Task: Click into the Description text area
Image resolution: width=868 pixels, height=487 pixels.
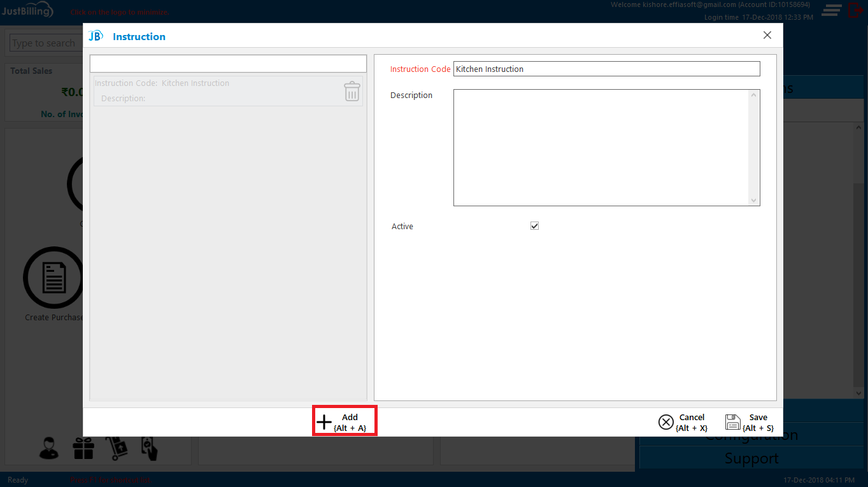Action: coord(606,148)
